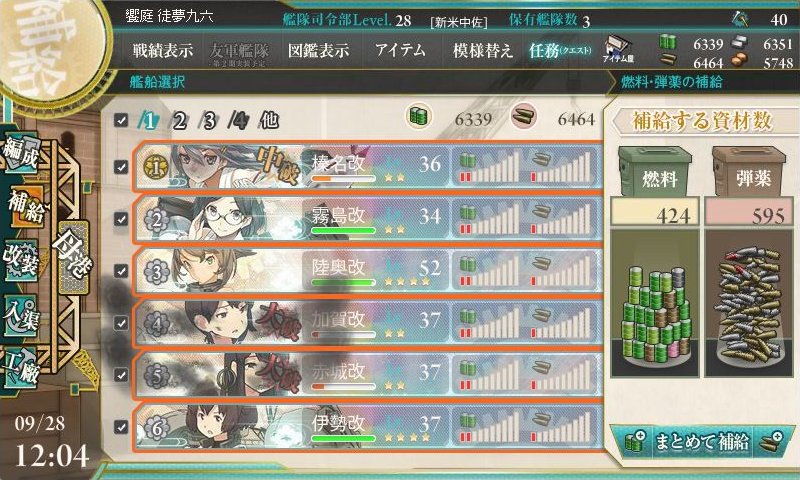Uncheck the 榛名改 ship checkbox
Image resolution: width=800 pixels, height=480 pixels.
[121, 167]
